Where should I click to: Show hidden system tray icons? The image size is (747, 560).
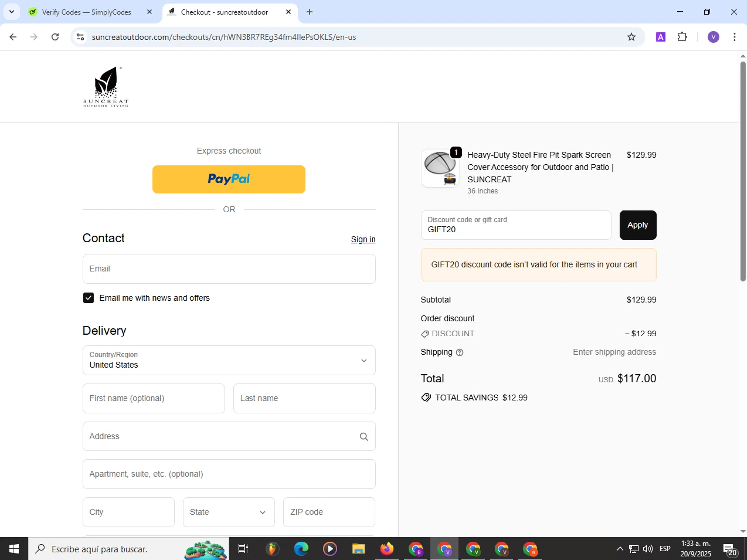[620, 549]
